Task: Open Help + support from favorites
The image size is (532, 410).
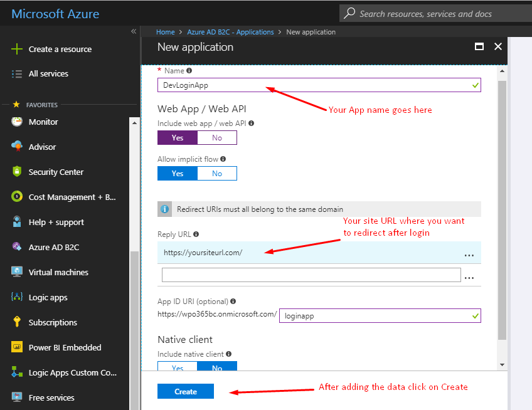Action: coord(56,222)
